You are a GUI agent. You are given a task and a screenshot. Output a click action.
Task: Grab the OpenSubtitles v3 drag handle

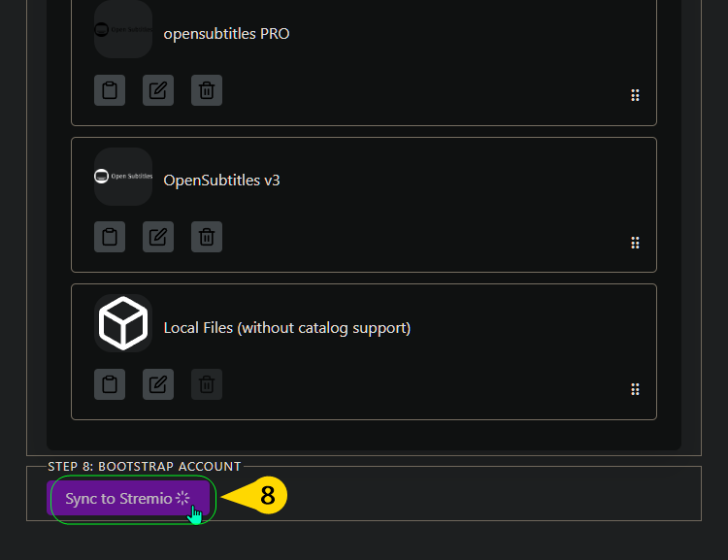(x=635, y=243)
